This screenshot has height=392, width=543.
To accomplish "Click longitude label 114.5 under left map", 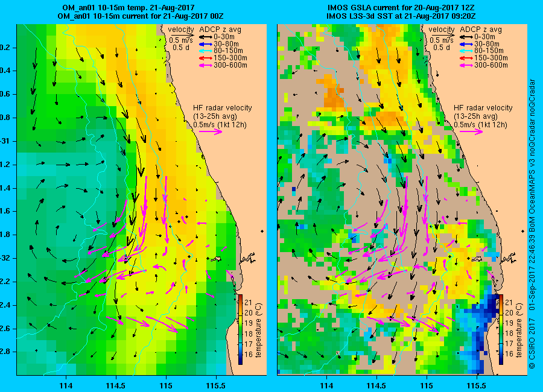I will point(116,385).
